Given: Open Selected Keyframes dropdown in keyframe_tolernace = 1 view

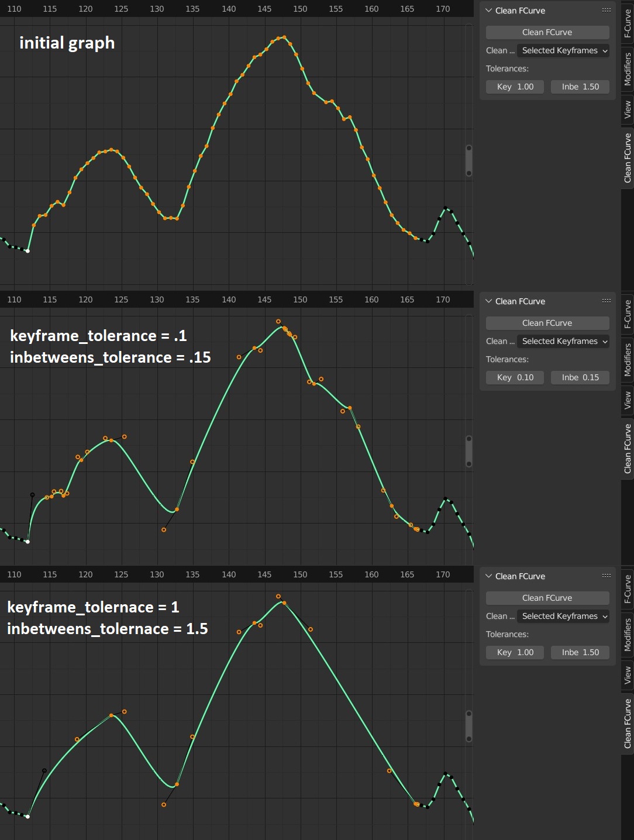Looking at the screenshot, I should [563, 616].
